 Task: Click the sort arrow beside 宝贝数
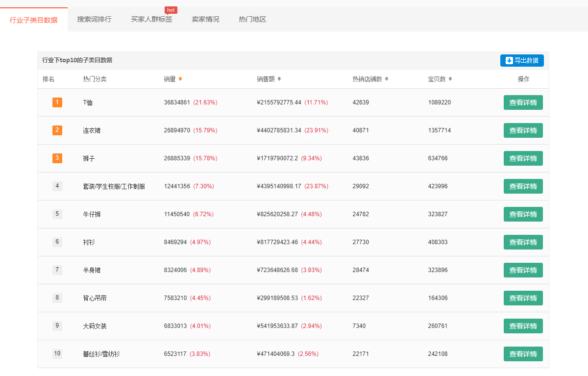tap(450, 79)
